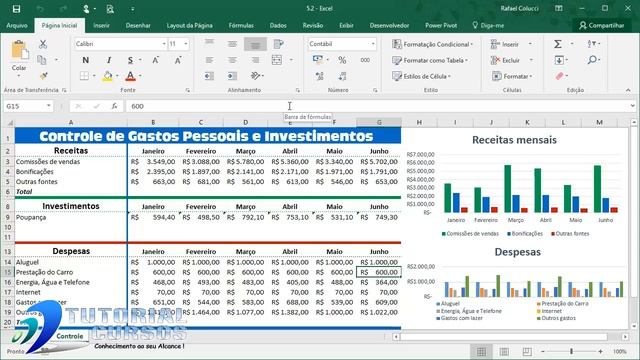Screen dimensions: 640x360
Task: Toggle underline formatting with the S button
Action: click(130, 60)
